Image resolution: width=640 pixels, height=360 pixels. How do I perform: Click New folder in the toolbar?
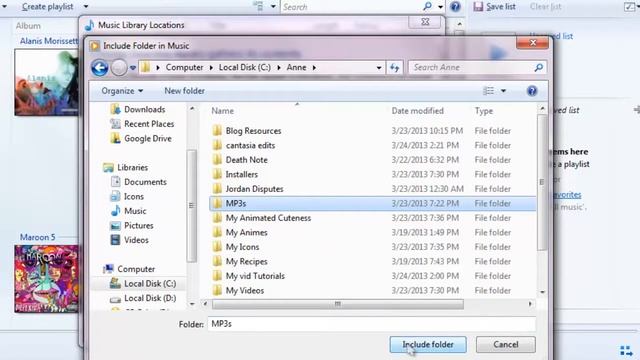coord(184,91)
